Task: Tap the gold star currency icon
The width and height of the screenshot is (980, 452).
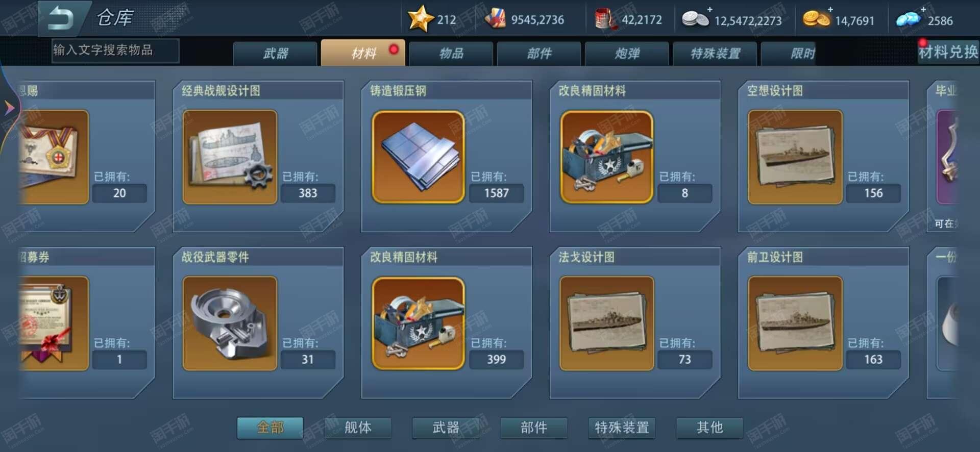Action: point(420,19)
